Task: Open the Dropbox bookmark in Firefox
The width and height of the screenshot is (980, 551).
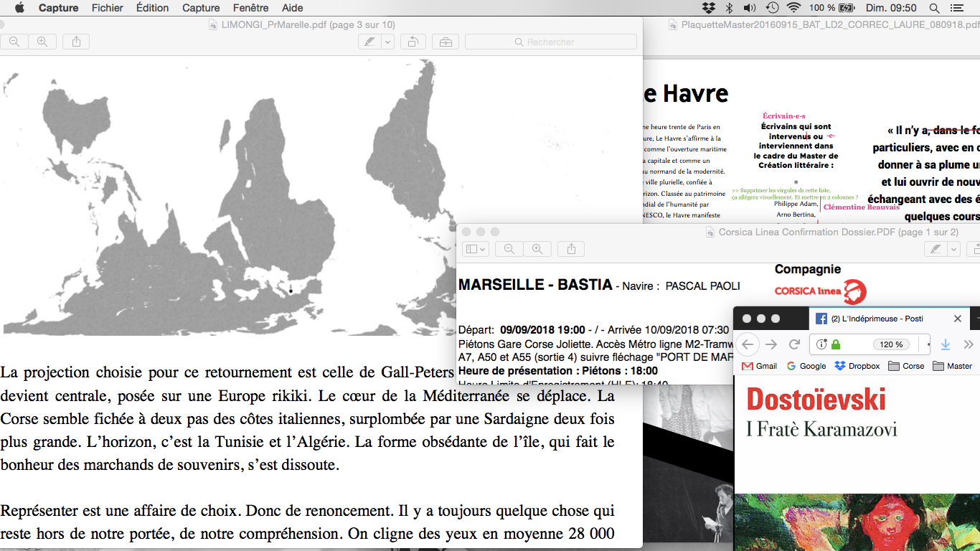Action: point(857,366)
